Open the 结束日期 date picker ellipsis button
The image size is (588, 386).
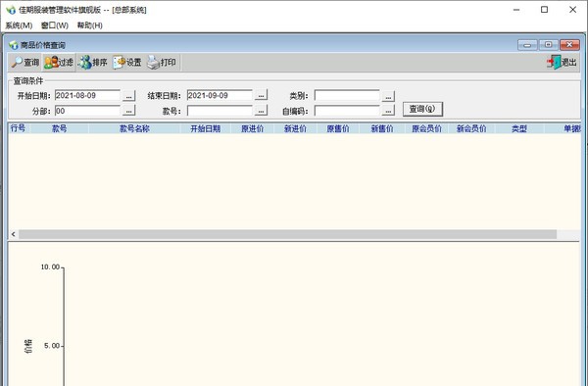261,96
